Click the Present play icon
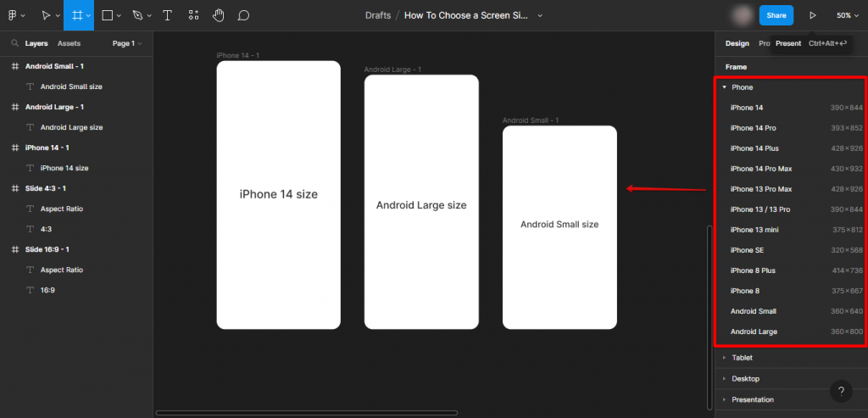This screenshot has width=868, height=418. (x=812, y=15)
